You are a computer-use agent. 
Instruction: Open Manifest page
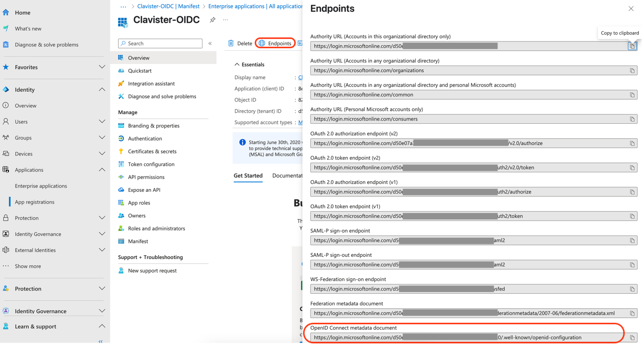(x=138, y=241)
